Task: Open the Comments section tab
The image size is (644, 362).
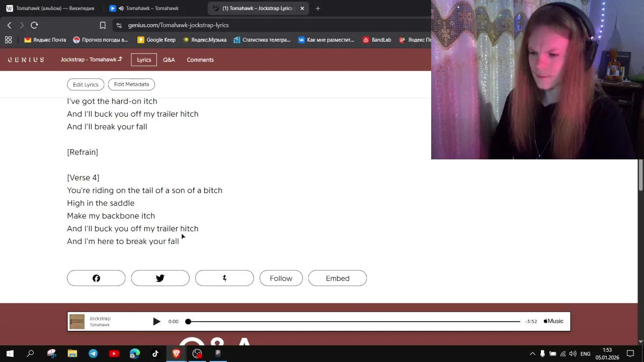Action: (x=200, y=60)
